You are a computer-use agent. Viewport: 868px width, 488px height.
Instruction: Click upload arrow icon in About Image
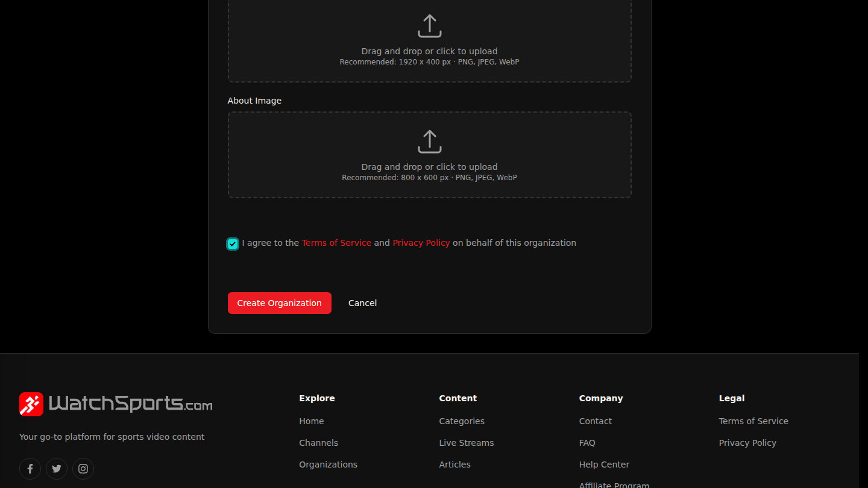click(429, 142)
